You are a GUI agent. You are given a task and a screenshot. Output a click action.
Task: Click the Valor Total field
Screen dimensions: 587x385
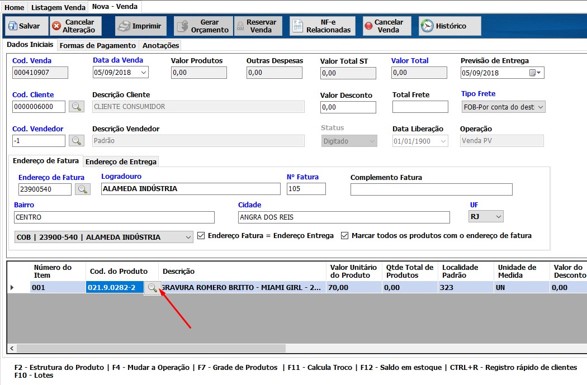click(x=419, y=73)
